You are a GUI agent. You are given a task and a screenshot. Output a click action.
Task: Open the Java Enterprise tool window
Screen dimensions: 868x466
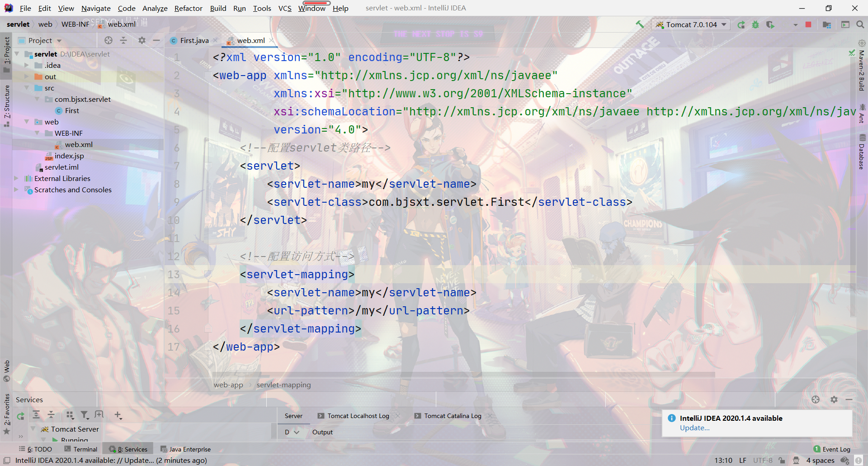point(186,449)
